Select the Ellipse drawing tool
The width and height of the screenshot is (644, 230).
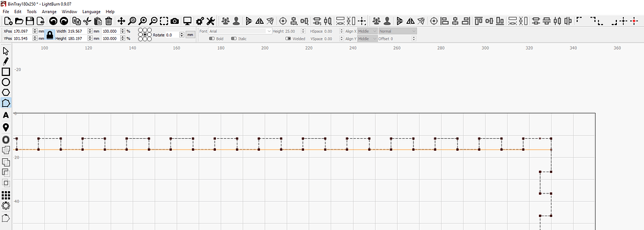click(x=6, y=82)
